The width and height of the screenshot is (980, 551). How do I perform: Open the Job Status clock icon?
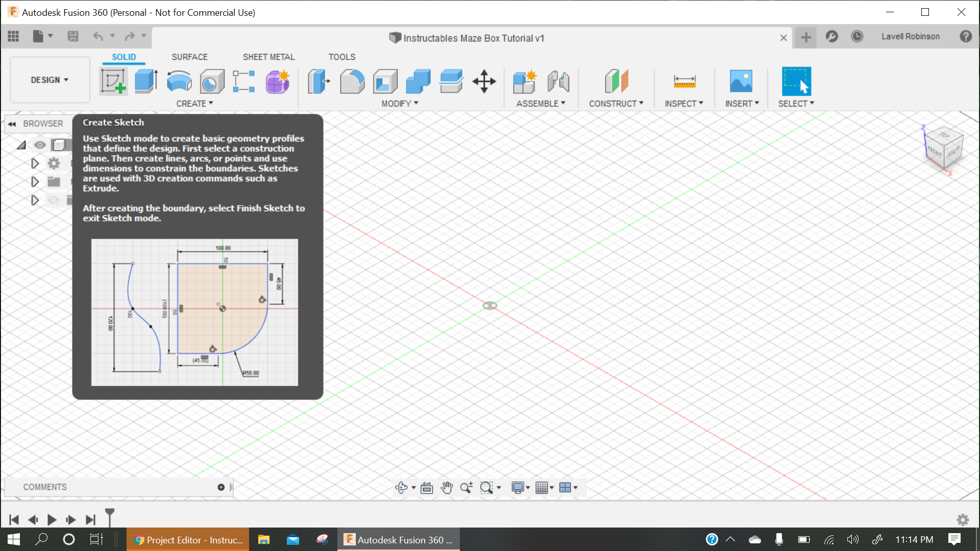pyautogui.click(x=857, y=36)
